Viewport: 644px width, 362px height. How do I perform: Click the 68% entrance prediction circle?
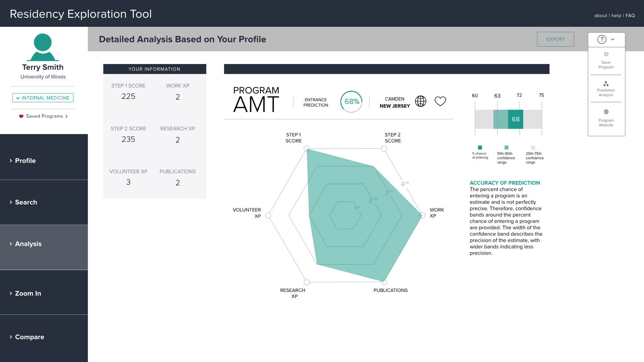(351, 102)
